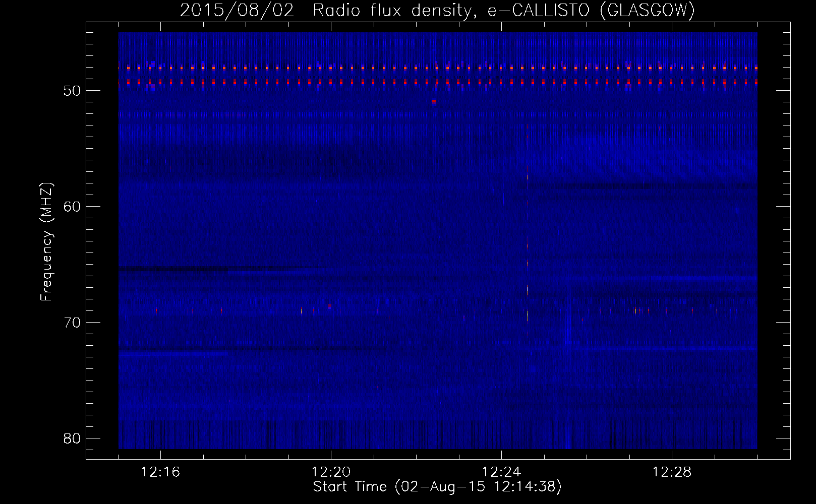The height and width of the screenshot is (504, 816).
Task: Click the 'Frequency (MHZ)' axis label
Action: click(46, 241)
